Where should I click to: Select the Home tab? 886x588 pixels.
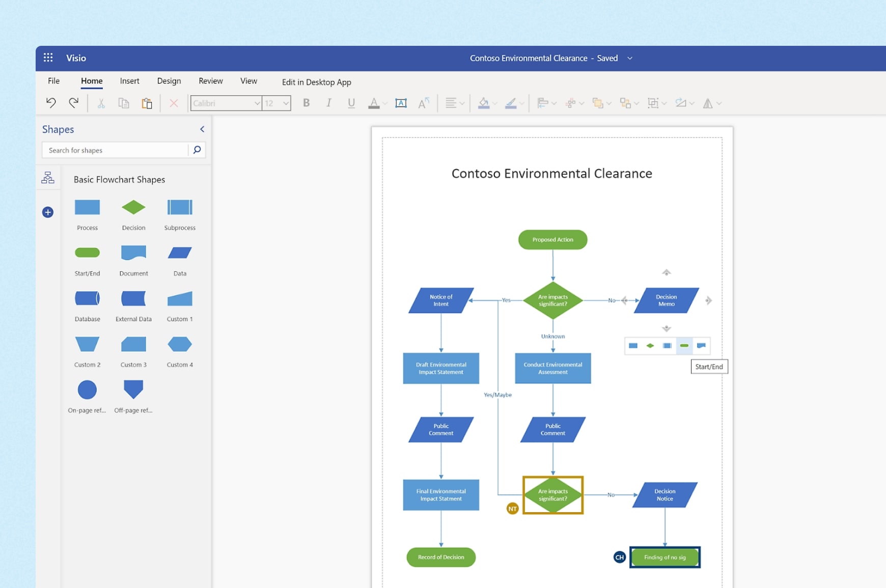click(x=92, y=81)
